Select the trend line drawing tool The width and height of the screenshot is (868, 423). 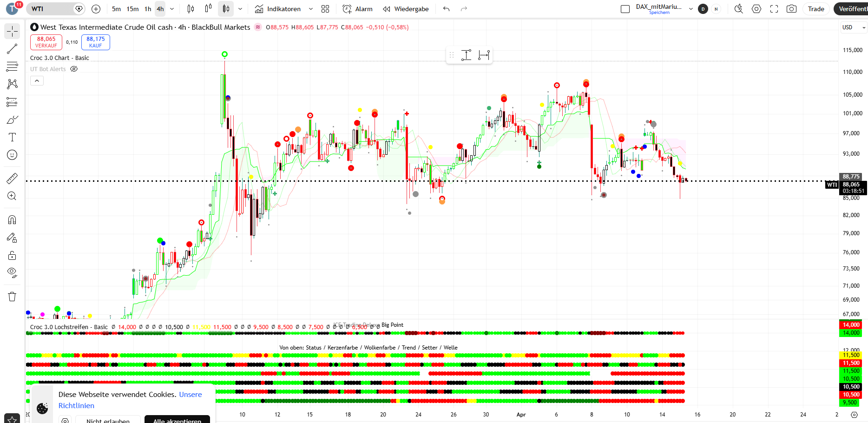tap(12, 49)
